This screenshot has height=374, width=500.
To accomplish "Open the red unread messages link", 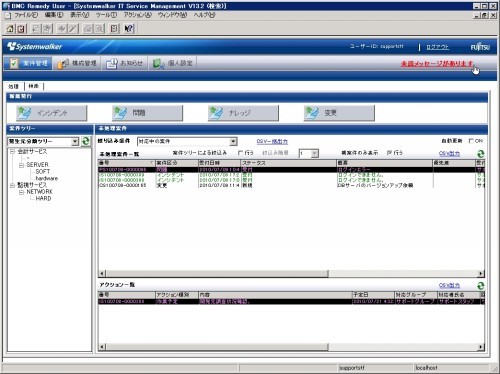I will point(437,63).
